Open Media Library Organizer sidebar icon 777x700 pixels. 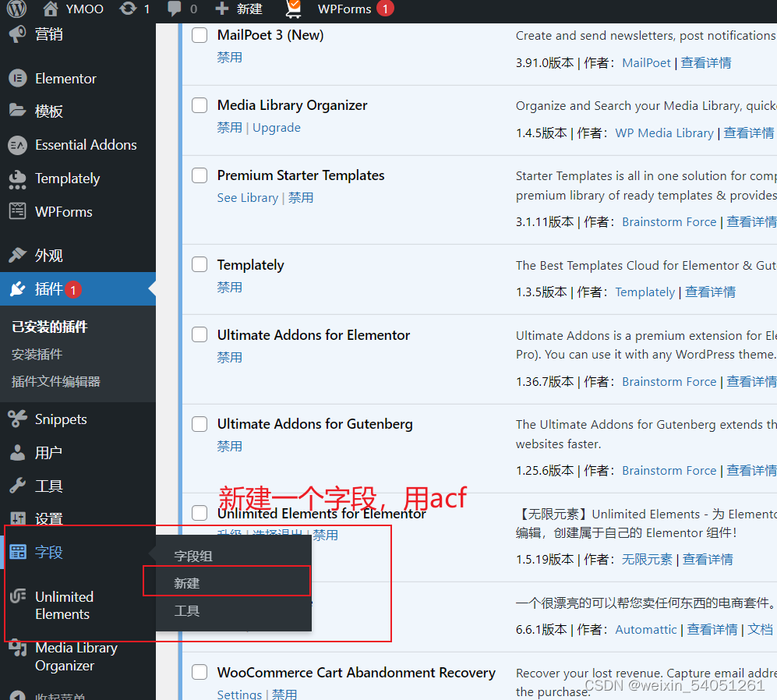tap(18, 648)
